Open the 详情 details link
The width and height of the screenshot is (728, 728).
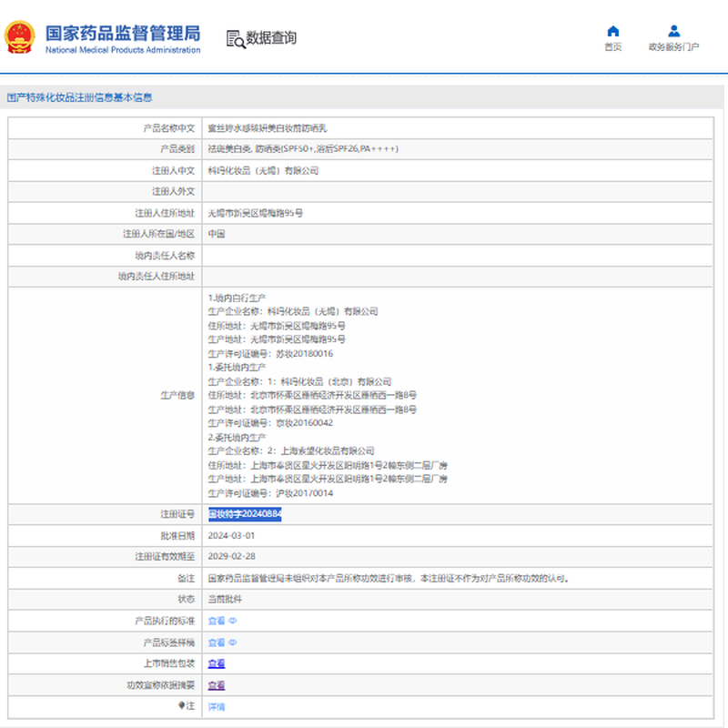216,706
